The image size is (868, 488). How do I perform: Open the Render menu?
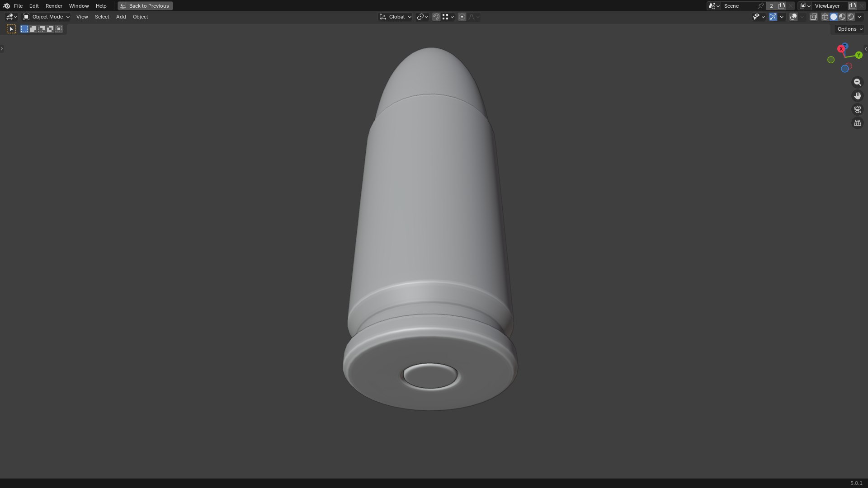click(54, 6)
